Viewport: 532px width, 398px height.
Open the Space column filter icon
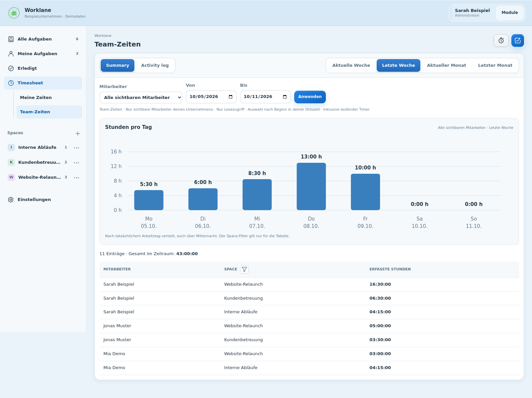[244, 269]
